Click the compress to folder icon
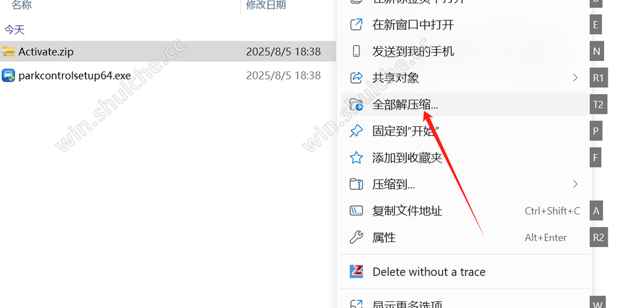Viewport: 644px width, 308px height. pos(356,184)
